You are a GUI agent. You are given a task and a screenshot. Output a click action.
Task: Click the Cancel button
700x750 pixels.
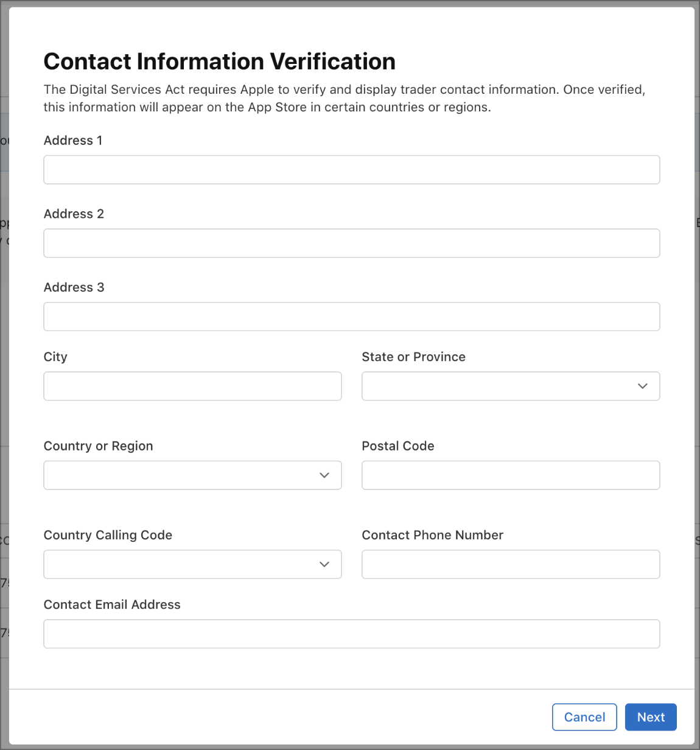coord(584,717)
